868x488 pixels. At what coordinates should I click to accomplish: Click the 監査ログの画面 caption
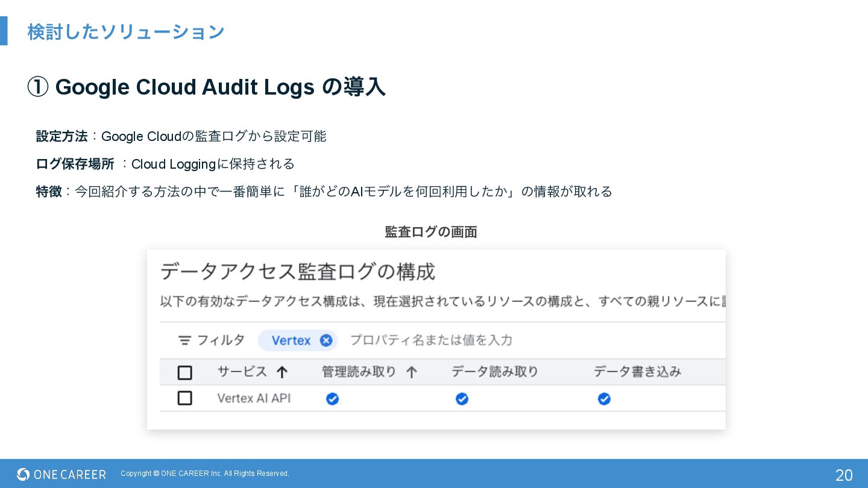pos(431,232)
